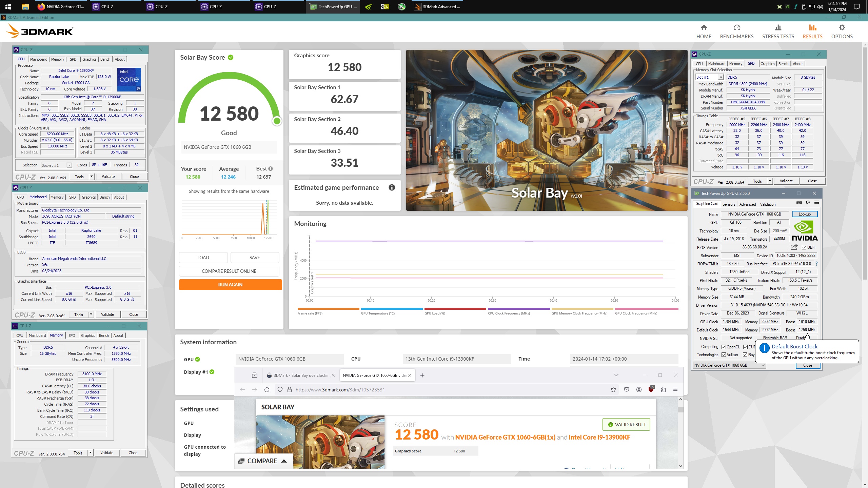
Task: Open Bench tab in top-left CPU-Z window
Action: pos(105,59)
